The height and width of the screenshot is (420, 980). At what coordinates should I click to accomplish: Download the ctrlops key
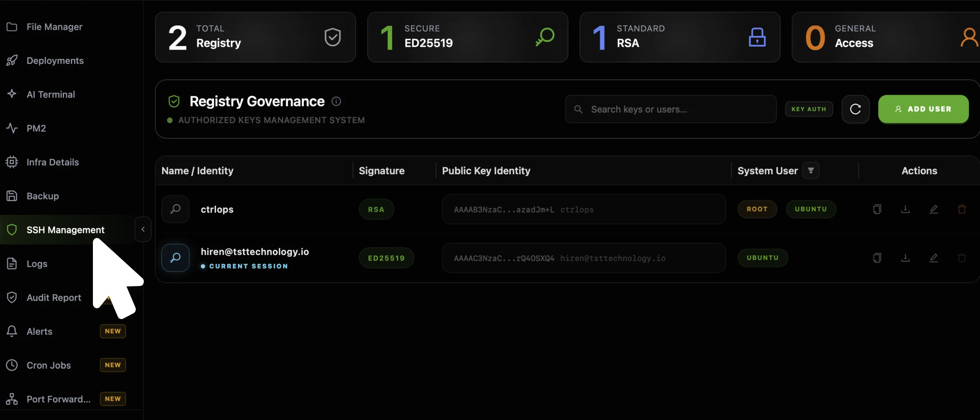[x=905, y=209]
